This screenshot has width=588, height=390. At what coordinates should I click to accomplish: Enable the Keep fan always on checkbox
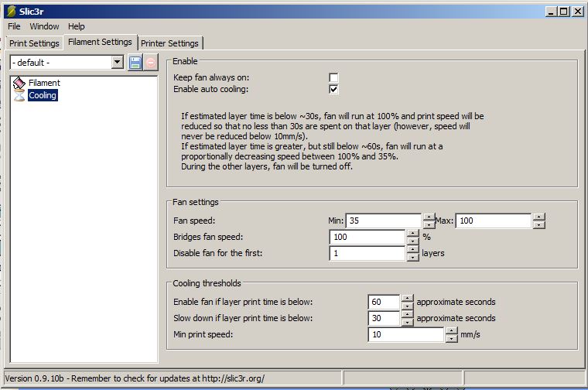(333, 77)
